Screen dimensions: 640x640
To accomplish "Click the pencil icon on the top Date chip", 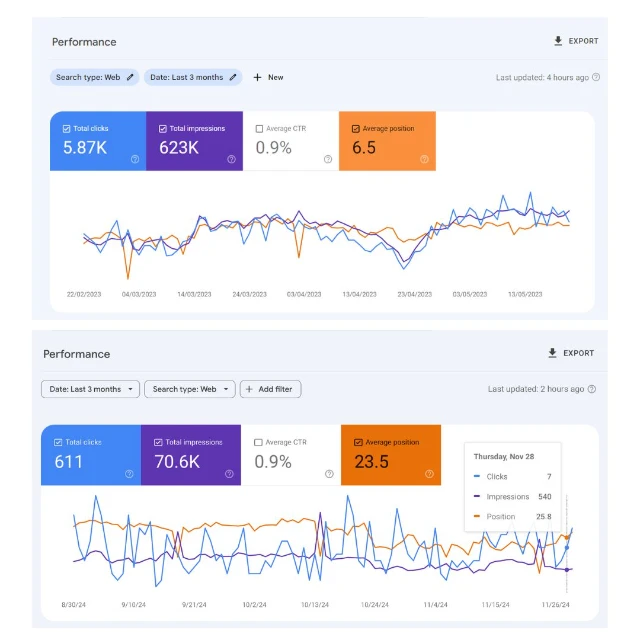I will tap(233, 77).
